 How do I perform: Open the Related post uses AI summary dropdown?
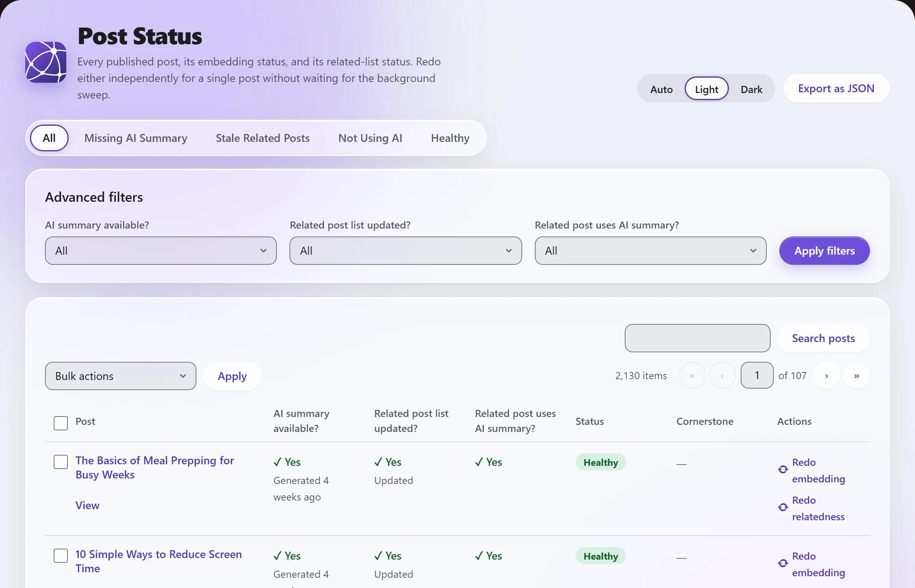click(x=651, y=251)
